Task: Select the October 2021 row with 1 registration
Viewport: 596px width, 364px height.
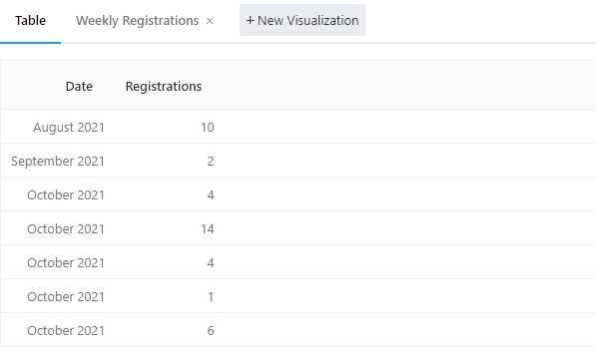Action: (x=298, y=296)
